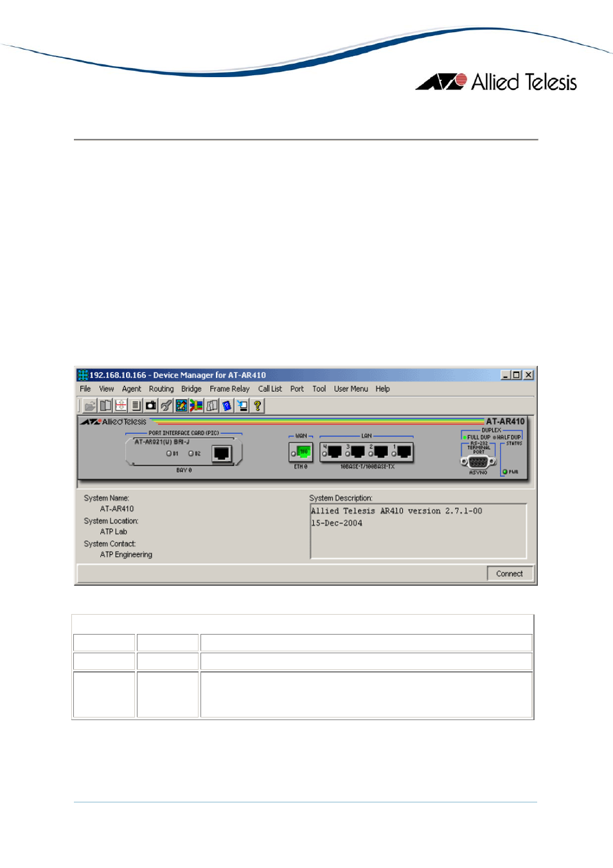Open the User Menu menu
The height and width of the screenshot is (868, 613).
351,389
